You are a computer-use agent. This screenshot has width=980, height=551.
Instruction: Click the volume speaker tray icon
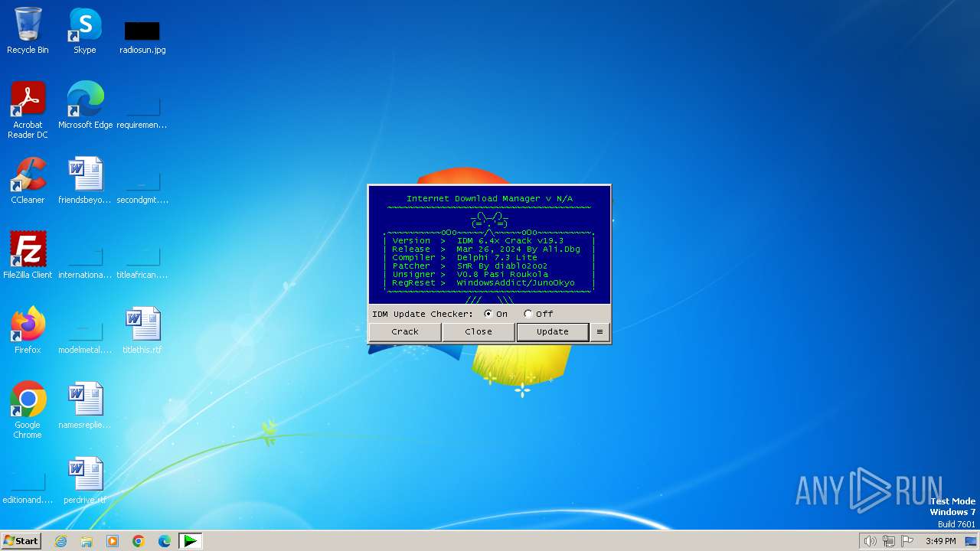[871, 541]
